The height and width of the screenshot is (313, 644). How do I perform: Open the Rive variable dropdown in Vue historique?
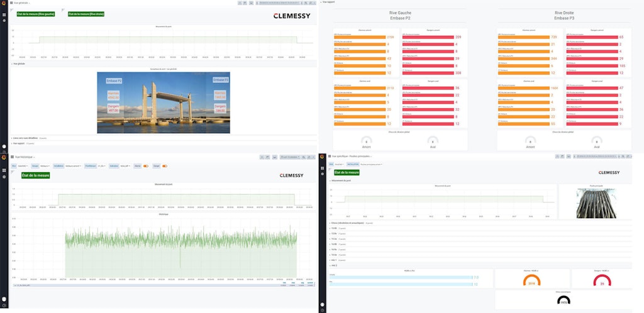(x=23, y=166)
